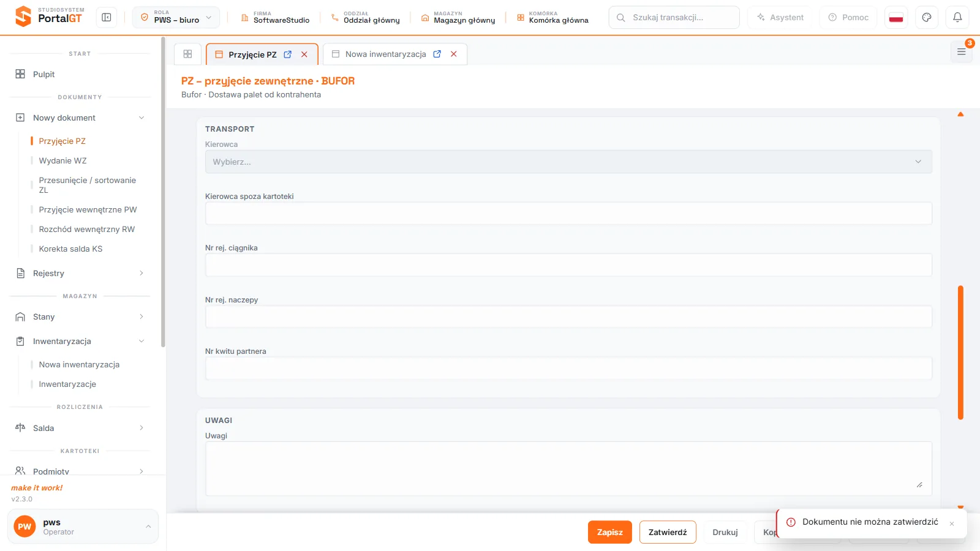Switch language with the Polish flag
980x551 pixels.
click(x=896, y=17)
